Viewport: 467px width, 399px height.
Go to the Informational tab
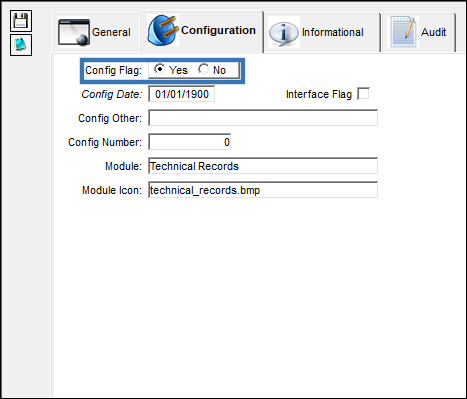pyautogui.click(x=322, y=32)
